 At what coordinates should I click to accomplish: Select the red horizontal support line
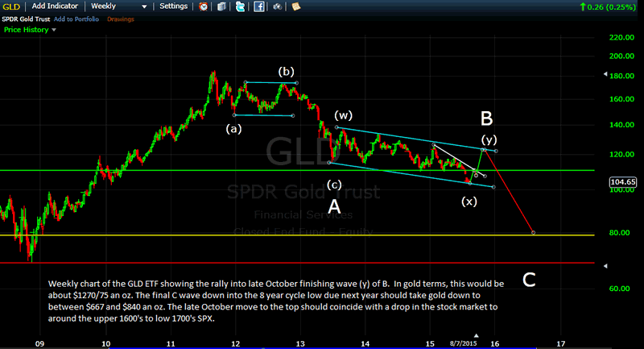click(x=297, y=263)
